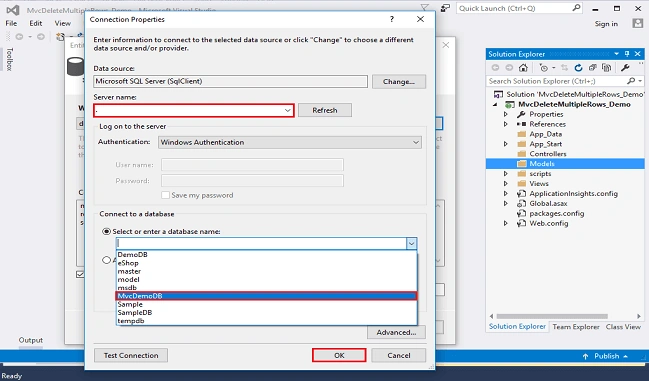Click References node icon
This screenshot has width=649, height=381.
point(522,124)
